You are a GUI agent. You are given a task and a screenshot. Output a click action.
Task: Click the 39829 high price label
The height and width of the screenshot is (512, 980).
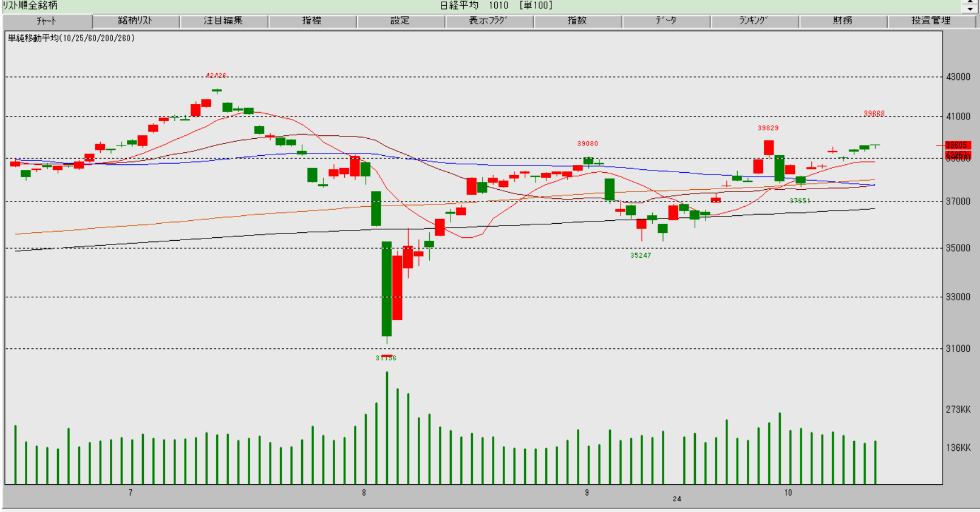pos(768,128)
